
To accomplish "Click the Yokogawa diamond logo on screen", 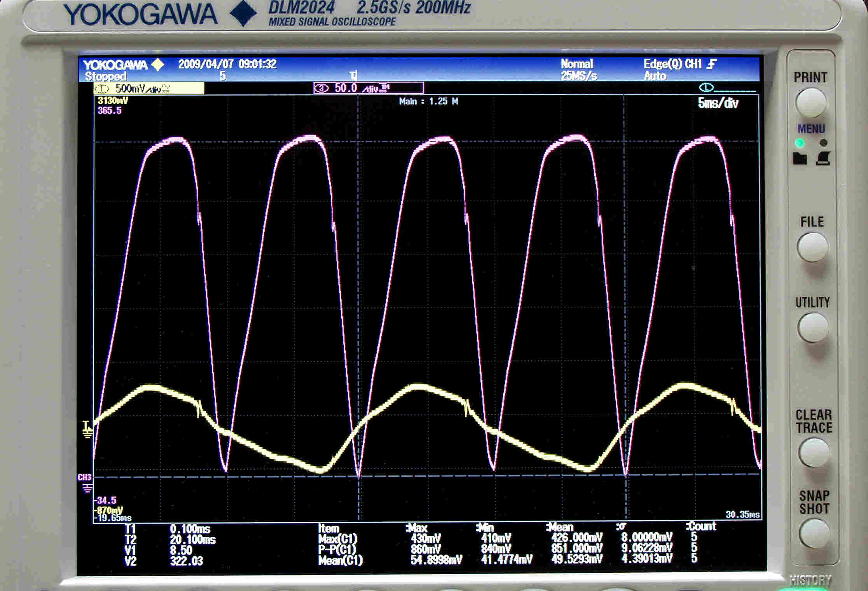I will tap(158, 65).
